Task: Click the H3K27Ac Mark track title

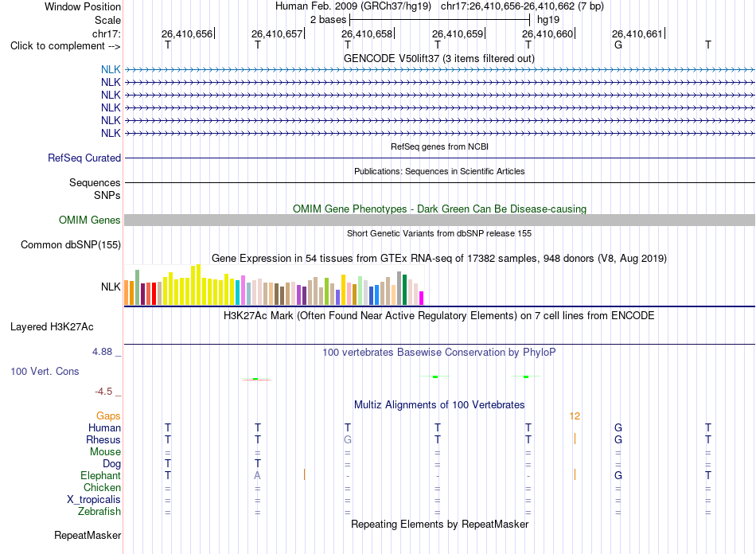Action: tap(439, 316)
